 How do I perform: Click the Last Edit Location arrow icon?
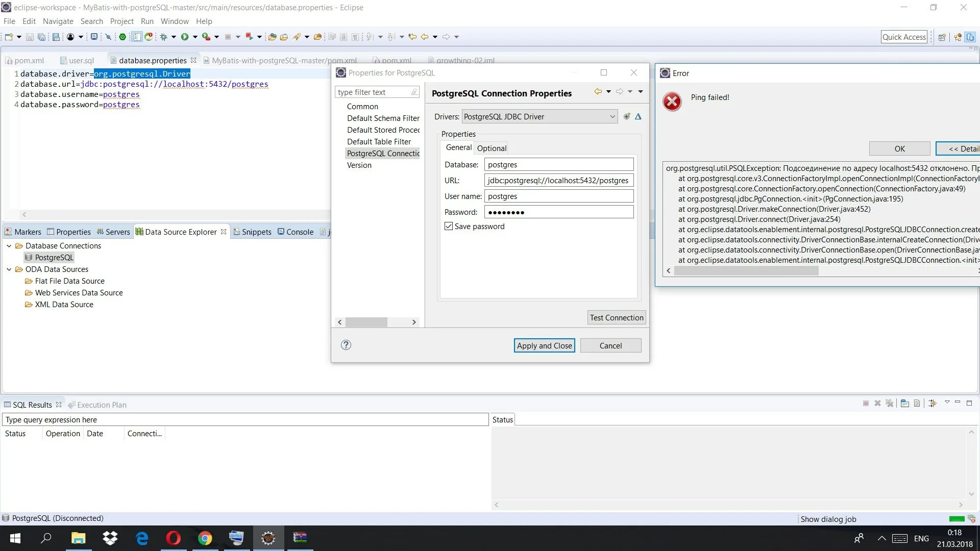click(x=412, y=37)
